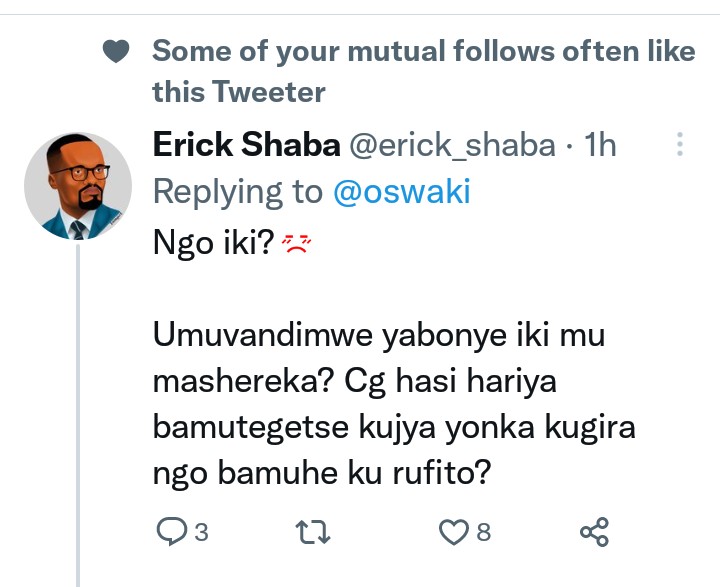This screenshot has height=587, width=720.
Task: Click the like count number 8
Action: tap(484, 533)
